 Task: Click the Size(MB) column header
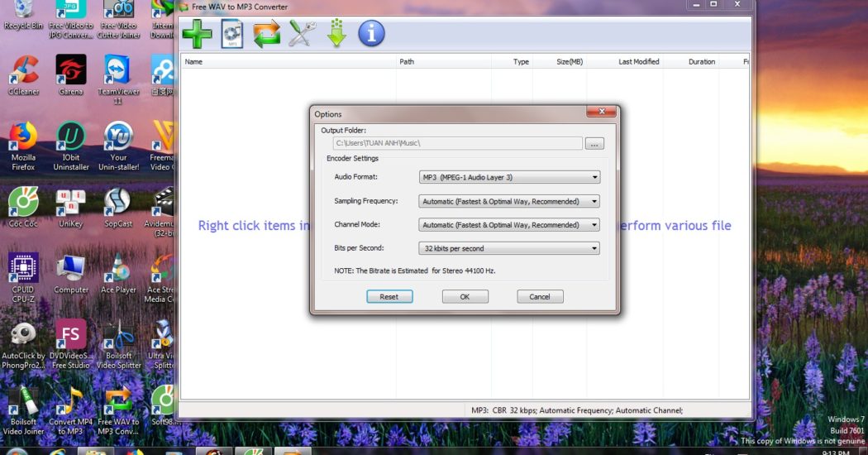(560, 61)
